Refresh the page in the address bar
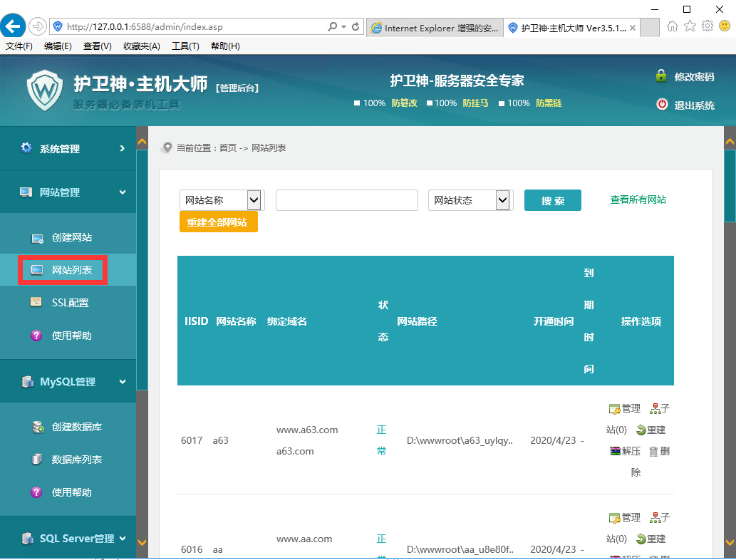 pos(356,27)
